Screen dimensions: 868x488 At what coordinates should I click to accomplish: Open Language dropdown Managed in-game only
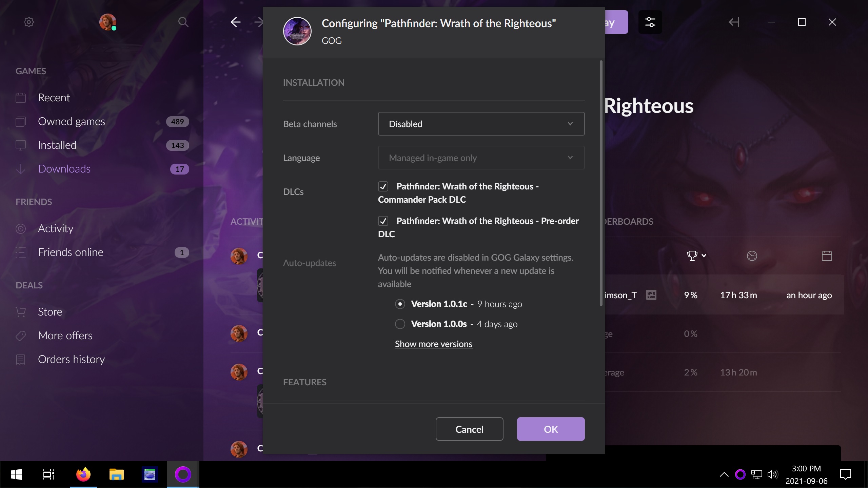click(x=481, y=158)
